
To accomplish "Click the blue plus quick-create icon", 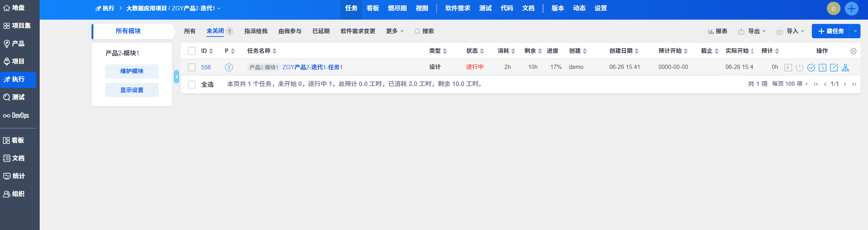I will point(852,9).
